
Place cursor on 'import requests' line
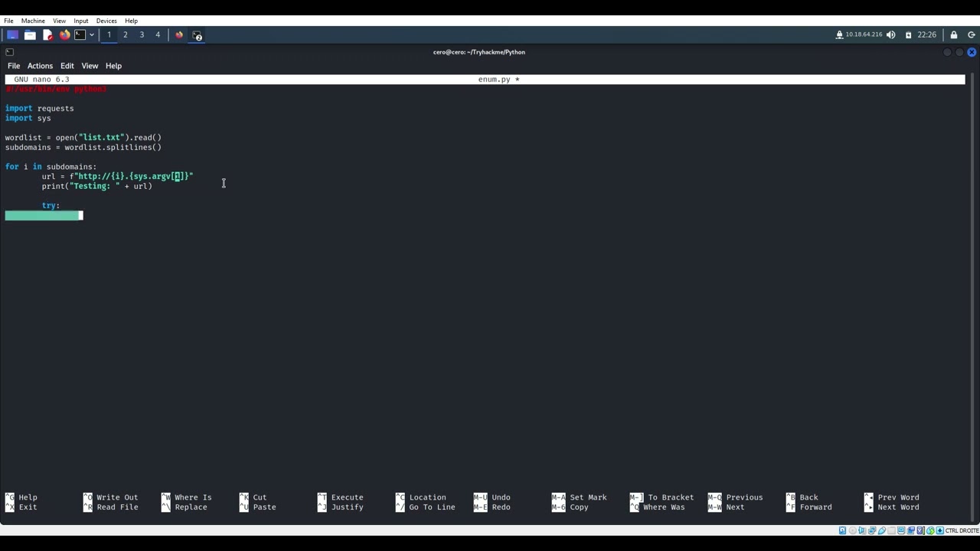click(40, 109)
